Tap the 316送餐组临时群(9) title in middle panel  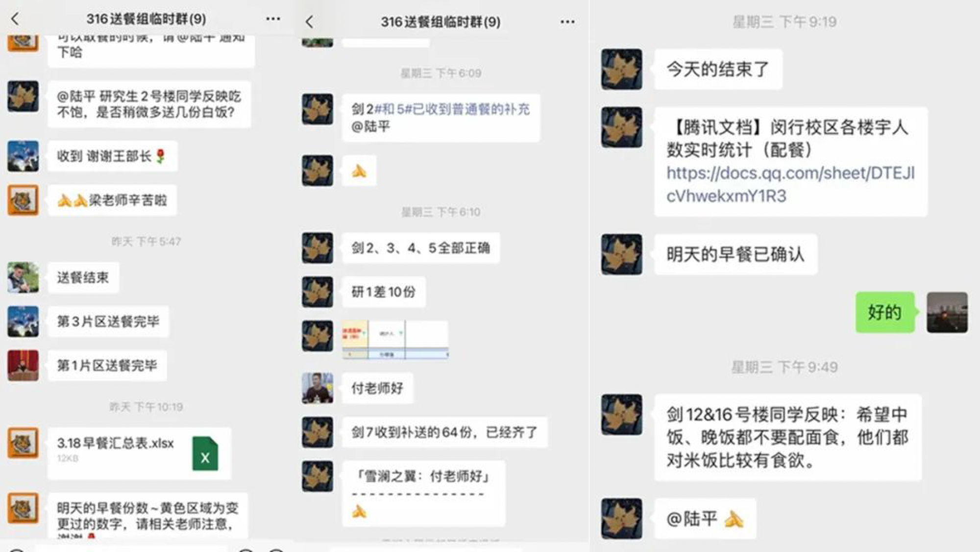click(x=441, y=22)
